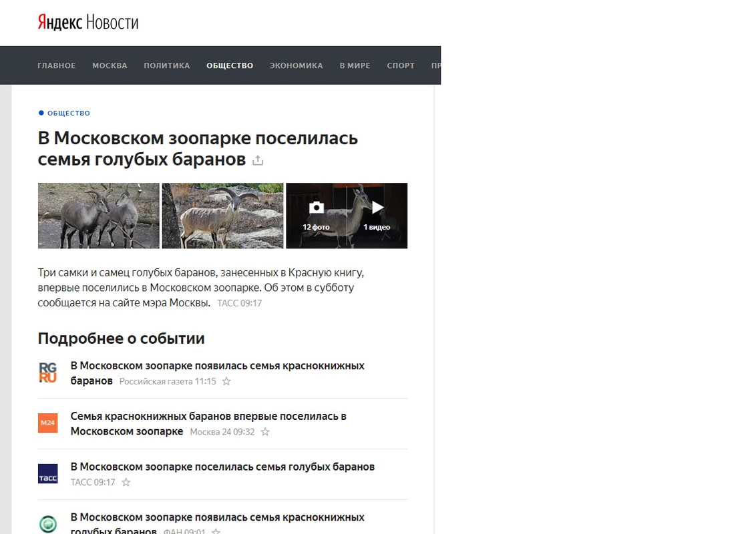Open the Российская газета article on краснокнижных баранов
The image size is (756, 534).
[217, 373]
